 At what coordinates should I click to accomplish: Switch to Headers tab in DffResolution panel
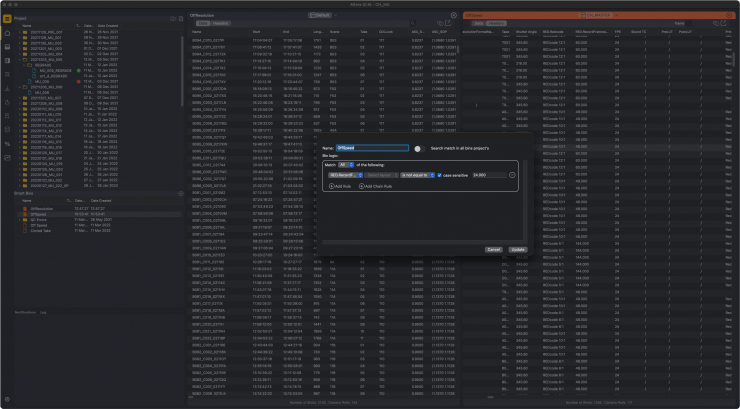click(x=222, y=23)
